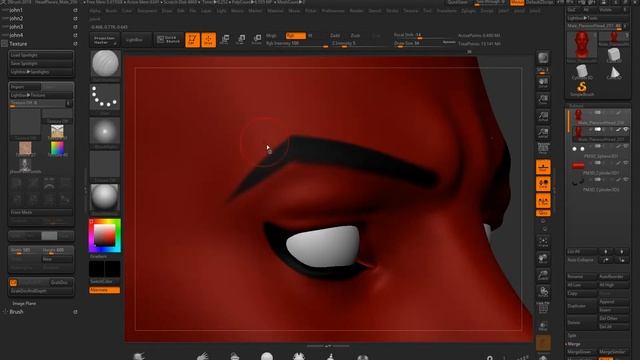Enable Zsub sculpt mode
Screen dimensions: 640x360
pyautogui.click(x=356, y=36)
